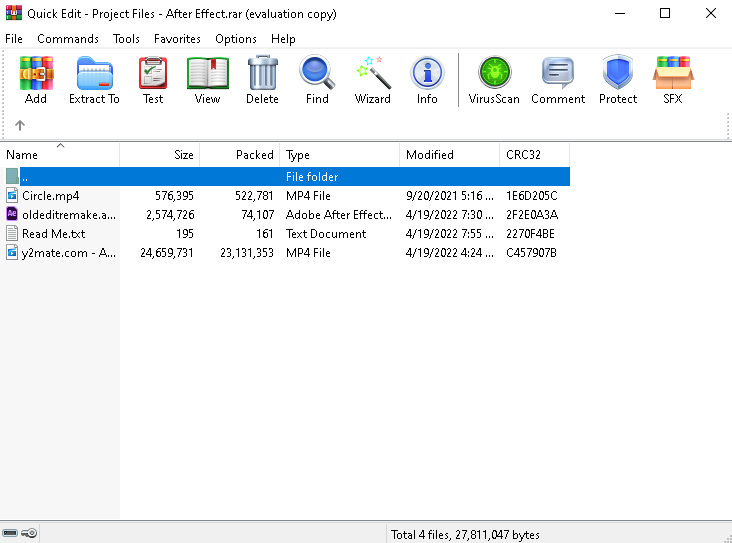Click the Delete trash can icon
The image size is (732, 543).
[262, 72]
